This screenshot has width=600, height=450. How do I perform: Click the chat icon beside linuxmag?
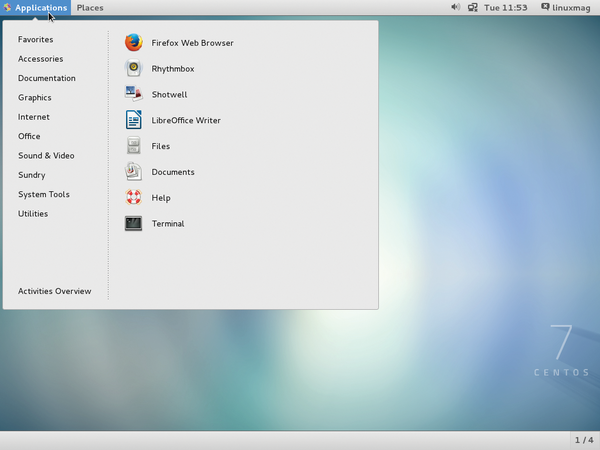545,7
